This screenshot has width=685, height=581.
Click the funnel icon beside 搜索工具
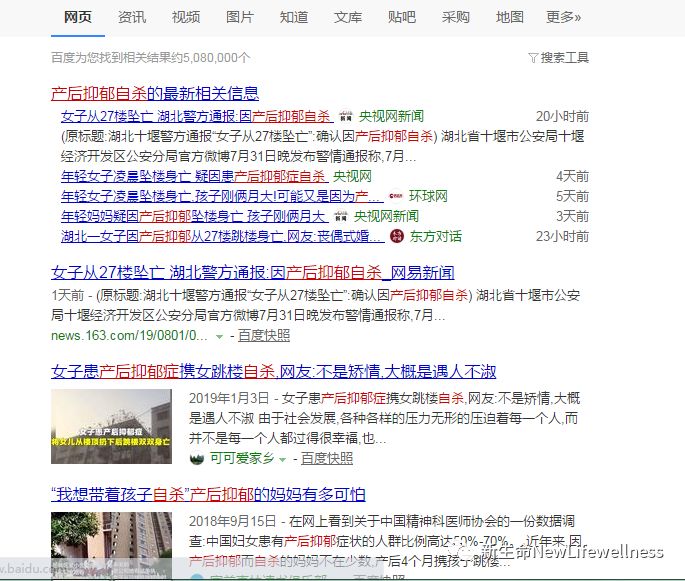point(533,58)
